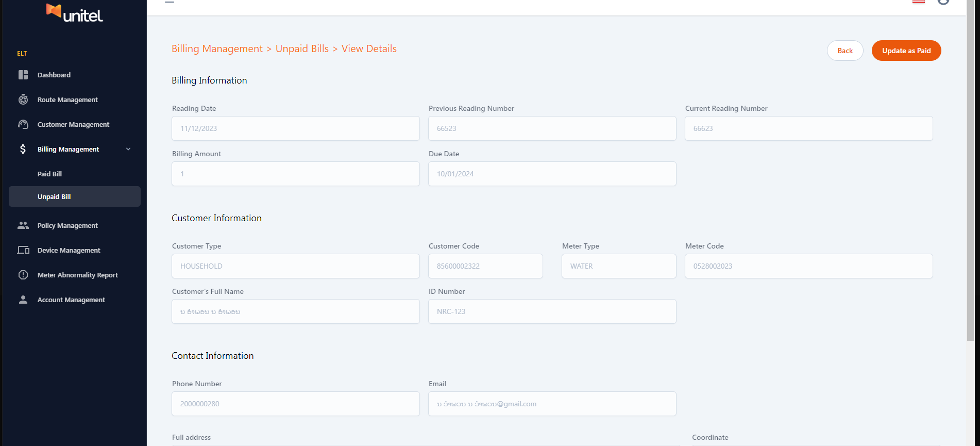Click the Email input field
The width and height of the screenshot is (980, 446).
coord(552,404)
